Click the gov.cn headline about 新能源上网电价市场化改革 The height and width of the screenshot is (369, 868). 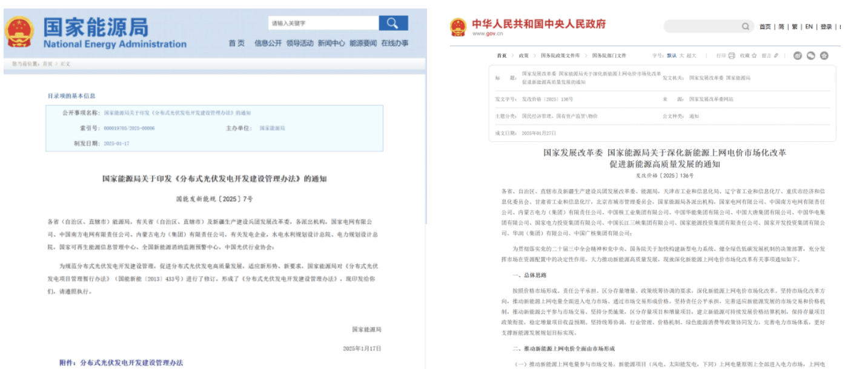664,158
